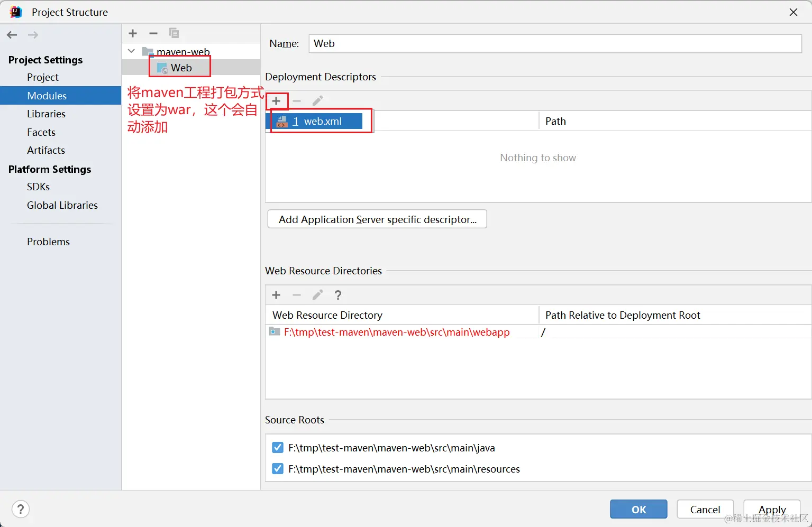Close the Project Structure dialog
The height and width of the screenshot is (527, 812).
pyautogui.click(x=793, y=12)
